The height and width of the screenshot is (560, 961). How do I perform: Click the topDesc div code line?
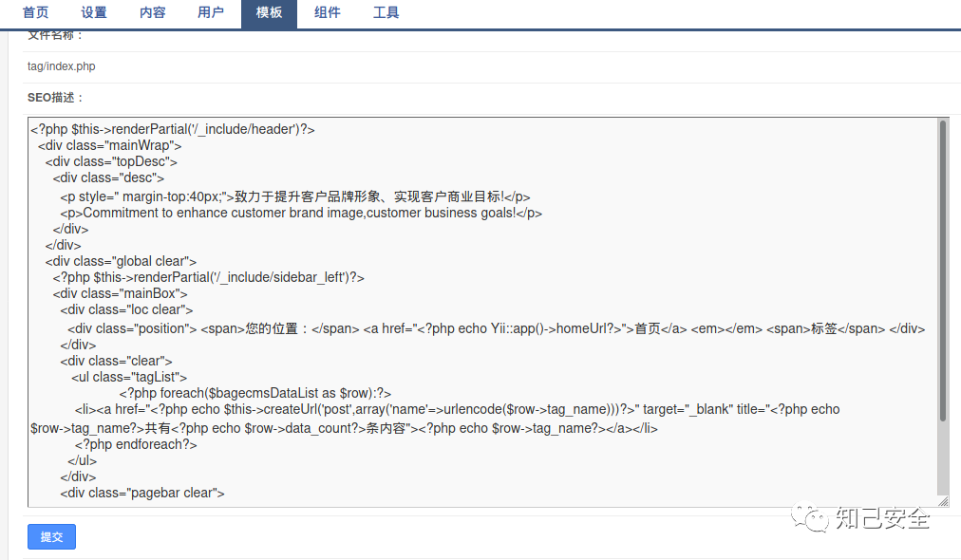111,161
